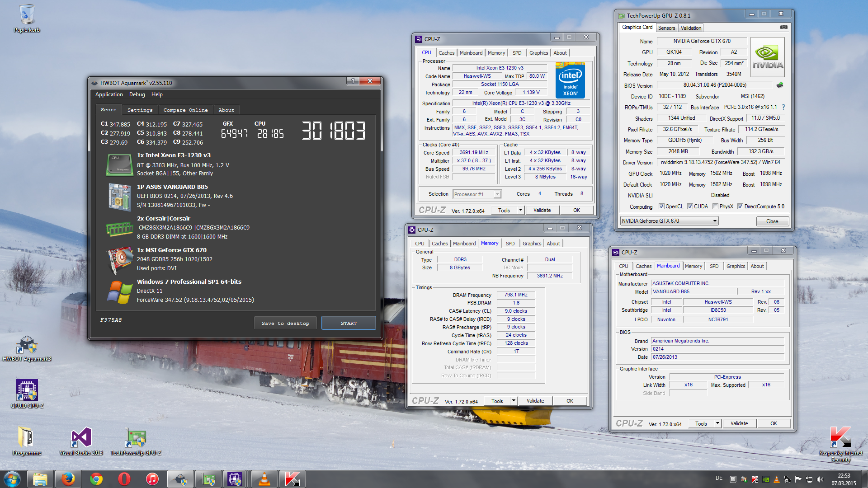Open About tab in CPU-Z CPU window

pyautogui.click(x=560, y=53)
